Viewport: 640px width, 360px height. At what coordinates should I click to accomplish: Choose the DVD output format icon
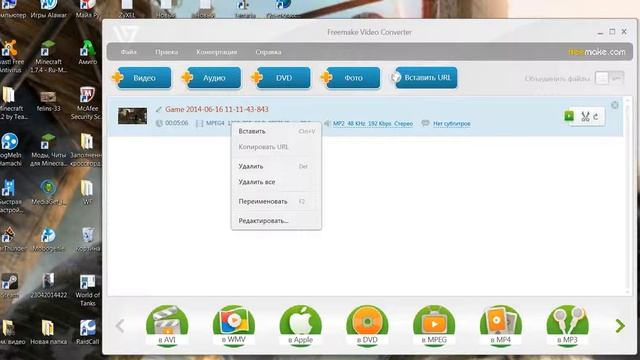tap(367, 326)
